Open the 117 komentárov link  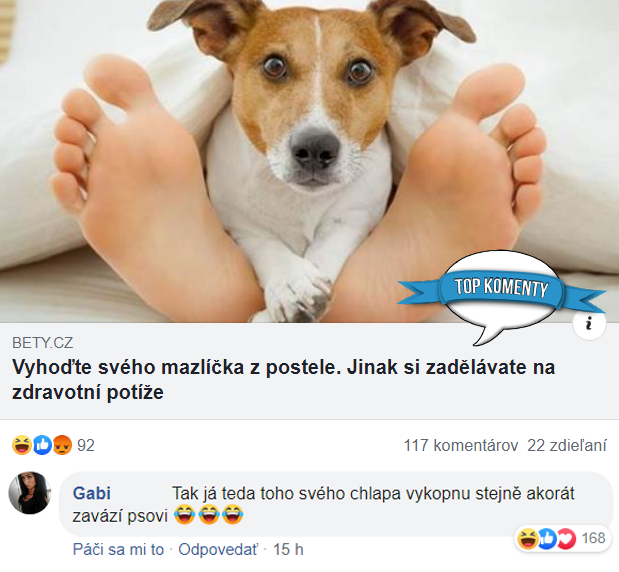[461, 446]
